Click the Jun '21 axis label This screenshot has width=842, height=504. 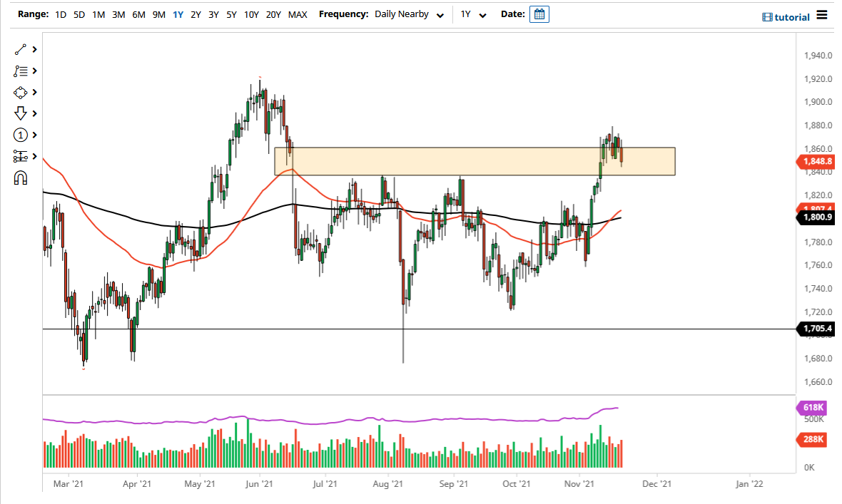click(x=259, y=483)
